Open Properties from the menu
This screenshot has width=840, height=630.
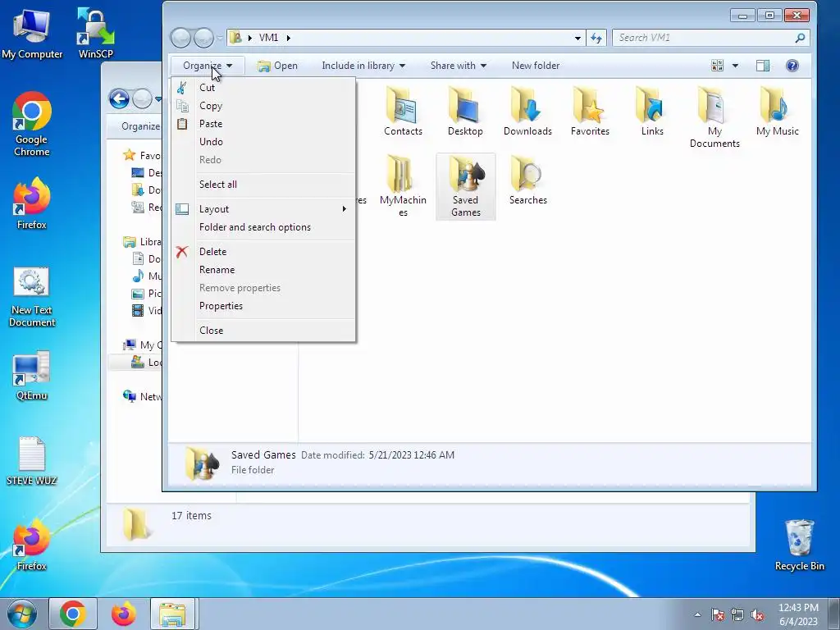click(263, 306)
